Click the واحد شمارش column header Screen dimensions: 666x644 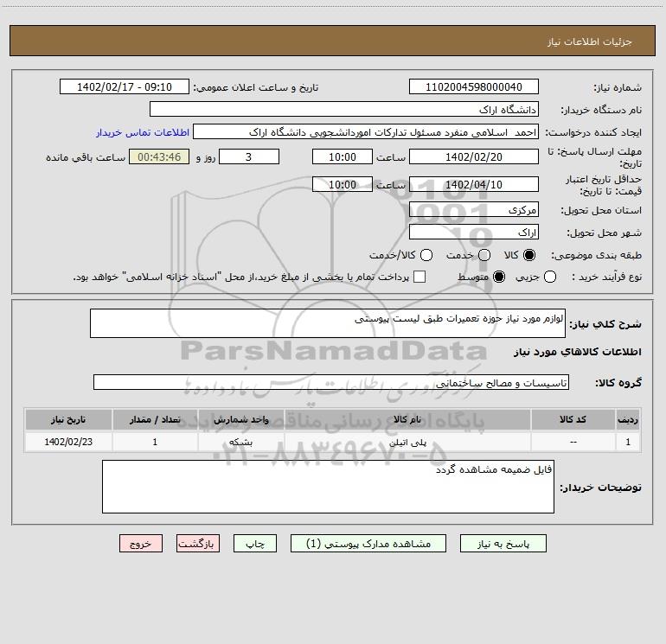(240, 420)
